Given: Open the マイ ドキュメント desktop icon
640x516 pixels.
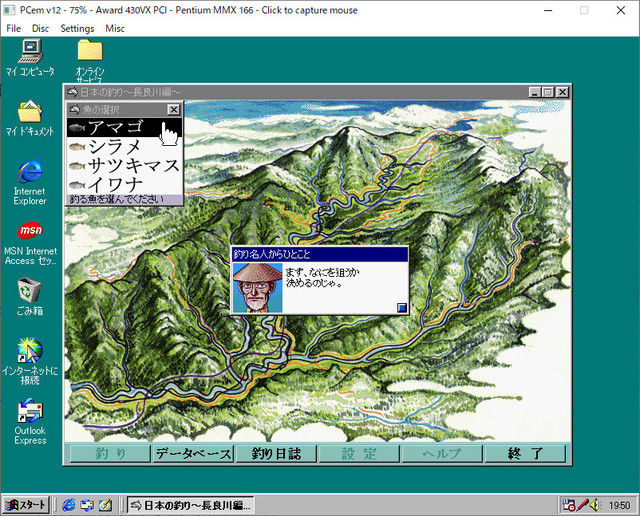Looking at the screenshot, I should 29,118.
